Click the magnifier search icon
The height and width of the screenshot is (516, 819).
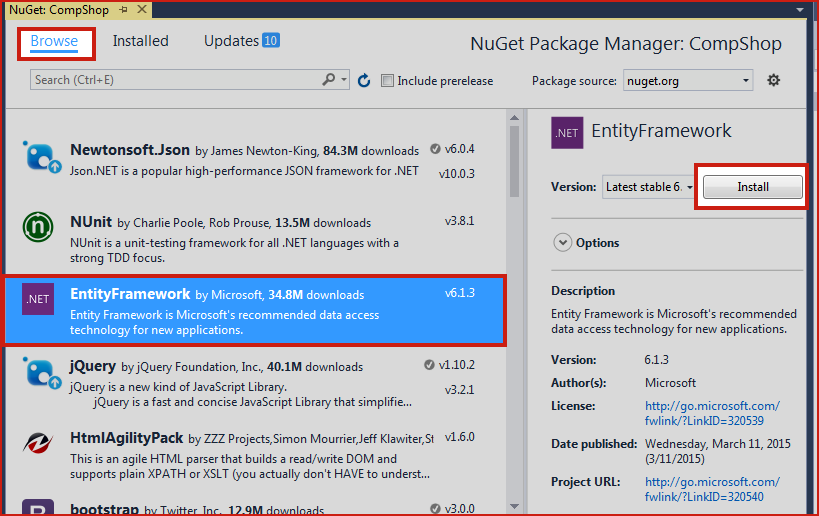tap(329, 79)
